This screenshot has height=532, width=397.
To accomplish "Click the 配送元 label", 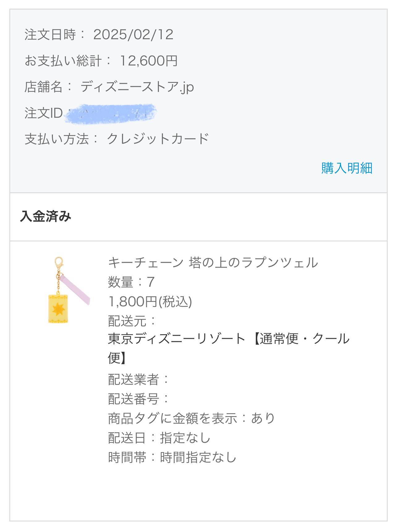I will (132, 321).
